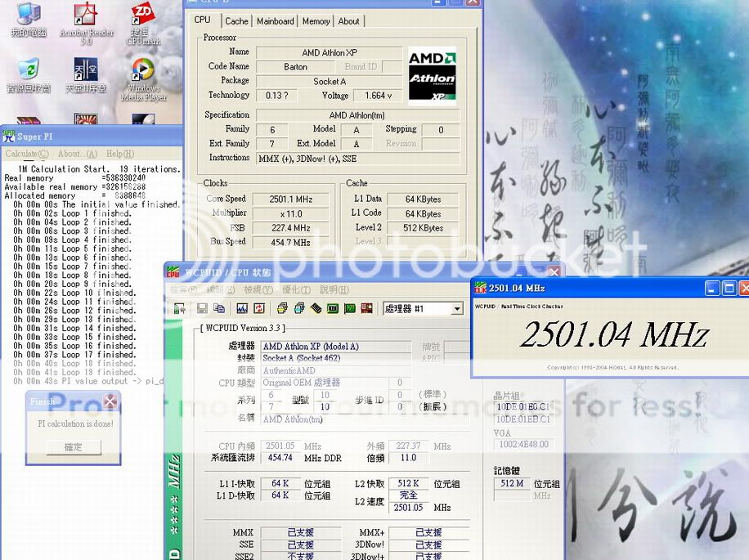Close the WCPUID window

(x=554, y=272)
